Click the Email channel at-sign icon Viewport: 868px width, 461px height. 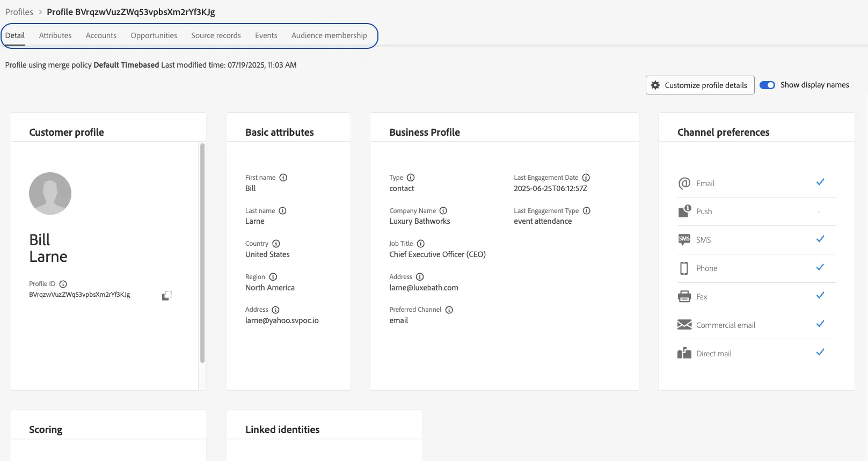click(684, 184)
